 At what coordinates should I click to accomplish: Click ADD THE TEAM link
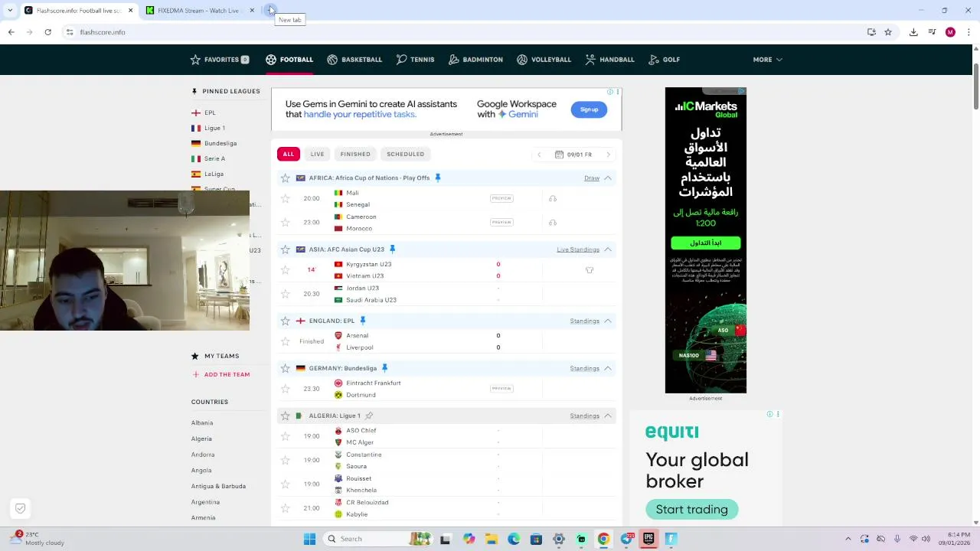[x=221, y=374]
